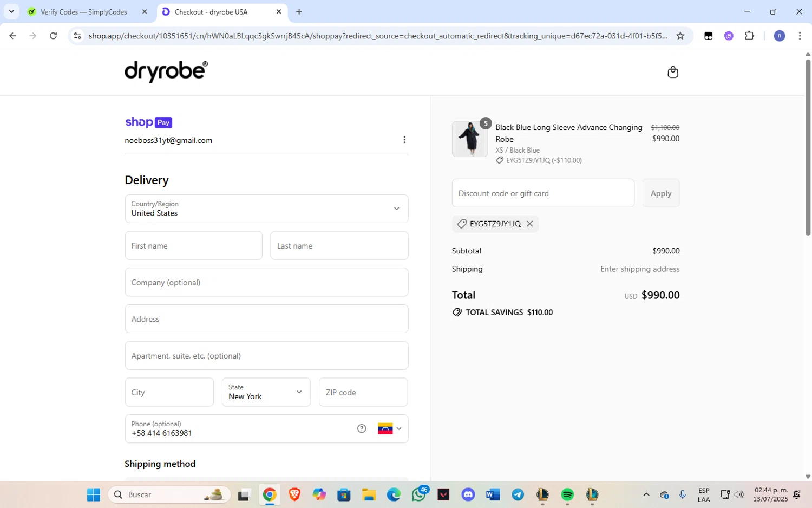The image size is (812, 508).
Task: Click the ZIP code field
Action: [363, 392]
